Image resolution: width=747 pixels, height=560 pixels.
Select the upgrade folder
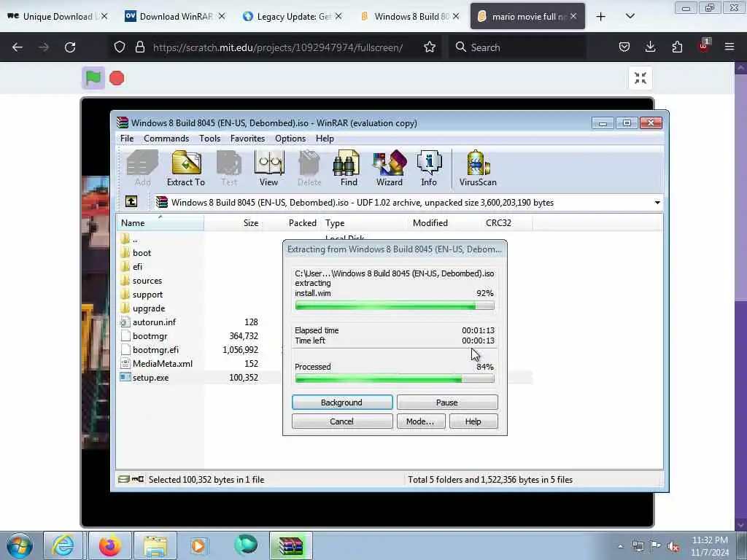(149, 308)
